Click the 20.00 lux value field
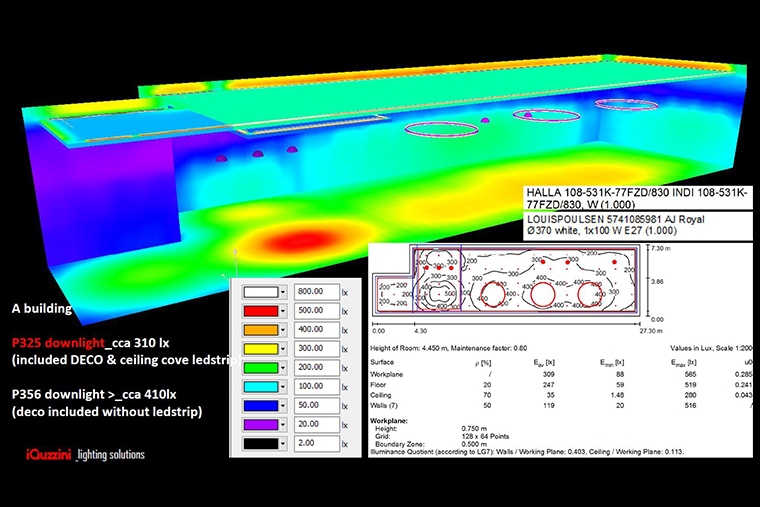Screen dimensions: 760x507 click(317, 424)
